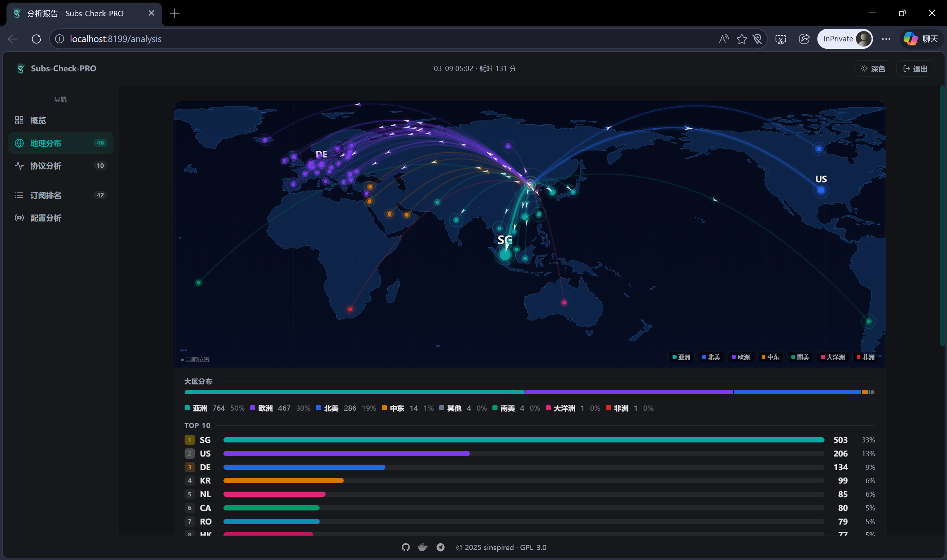Toggle the 深色 theme switch
The height and width of the screenshot is (560, 947).
click(873, 69)
